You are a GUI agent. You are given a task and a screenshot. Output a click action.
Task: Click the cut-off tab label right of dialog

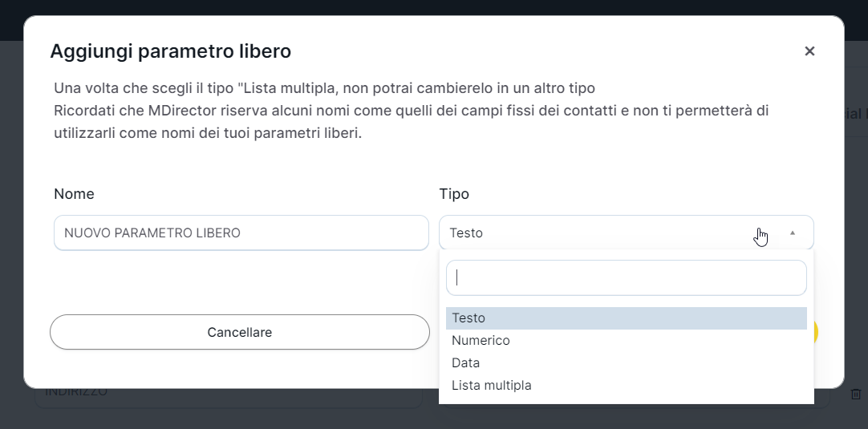pos(856,115)
